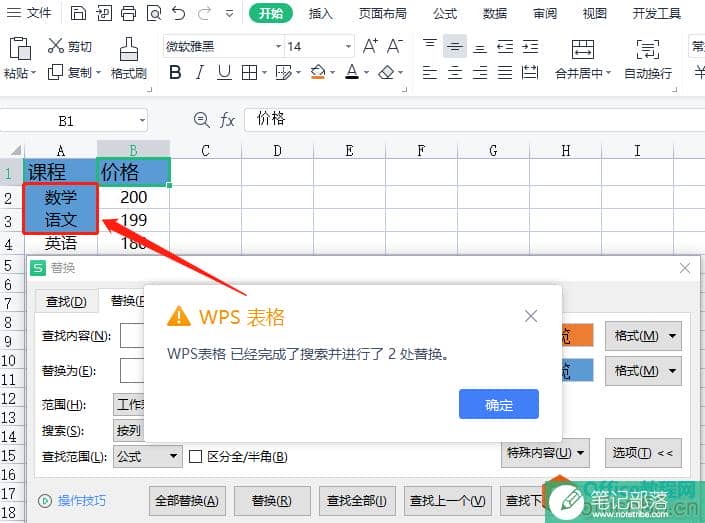Click the font color A icon

coord(352,72)
